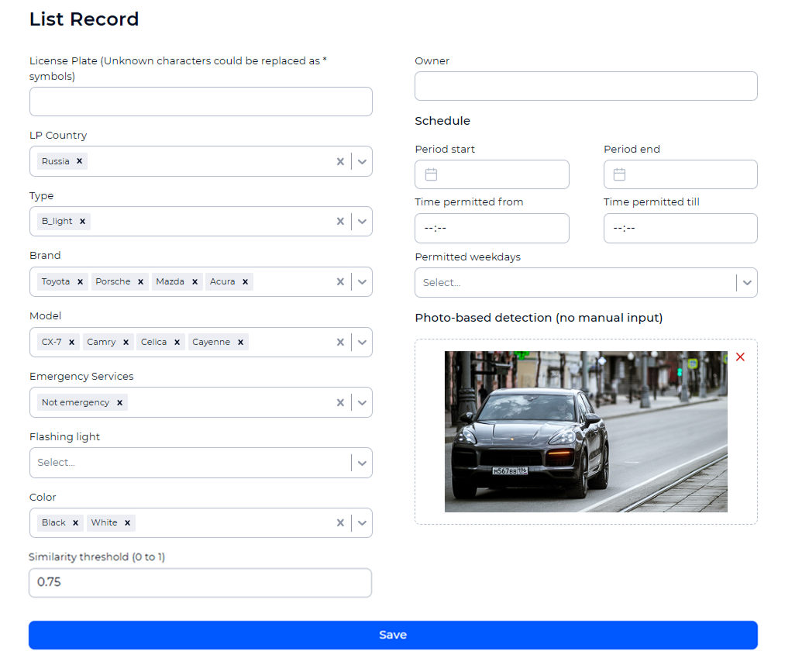Delete the uploaded car photo
Screen dimensions: 809x672
pos(740,357)
